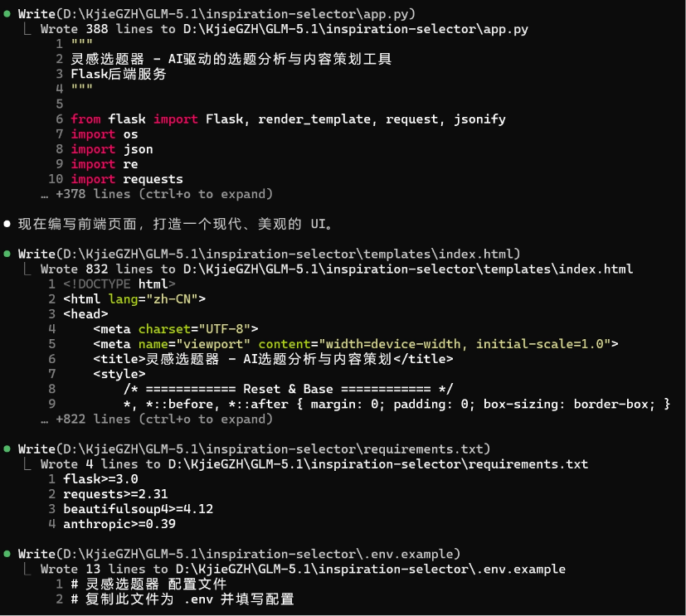Click the Write(app.py) command header line
Viewport: 686px width, 616px height.
217,14
